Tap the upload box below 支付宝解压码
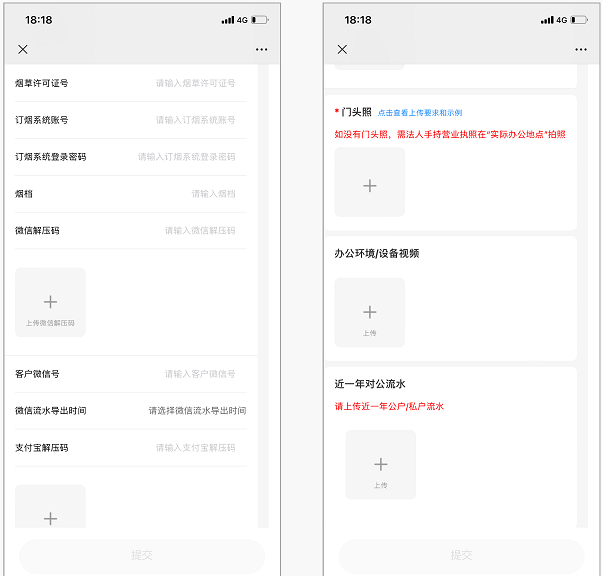Screen dimensions: 602x576 [50, 506]
